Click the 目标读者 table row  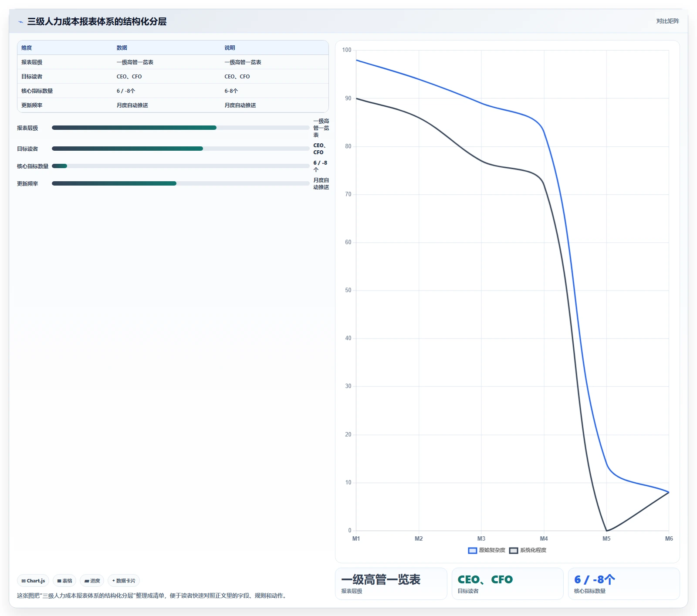pos(173,76)
